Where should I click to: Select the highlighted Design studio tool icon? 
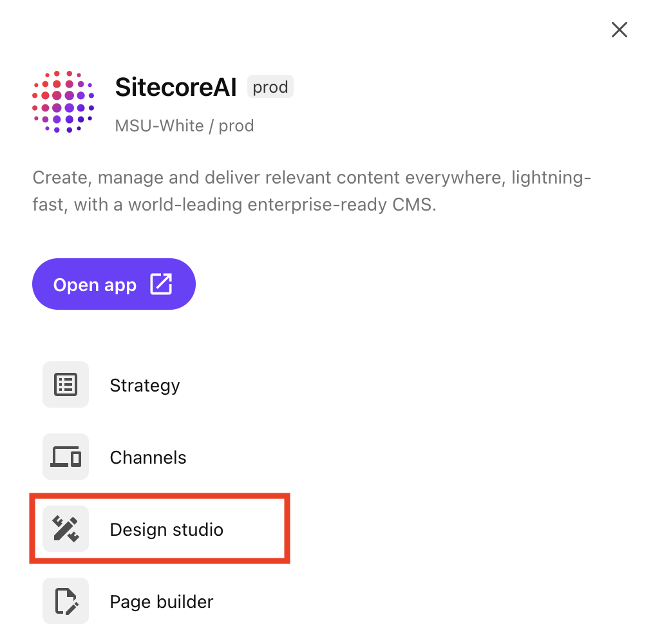tap(65, 529)
